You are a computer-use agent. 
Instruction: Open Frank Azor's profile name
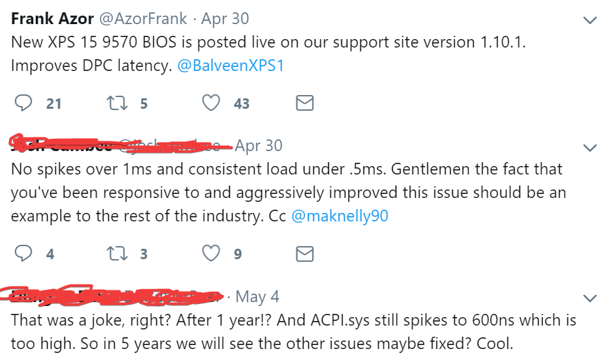52,19
